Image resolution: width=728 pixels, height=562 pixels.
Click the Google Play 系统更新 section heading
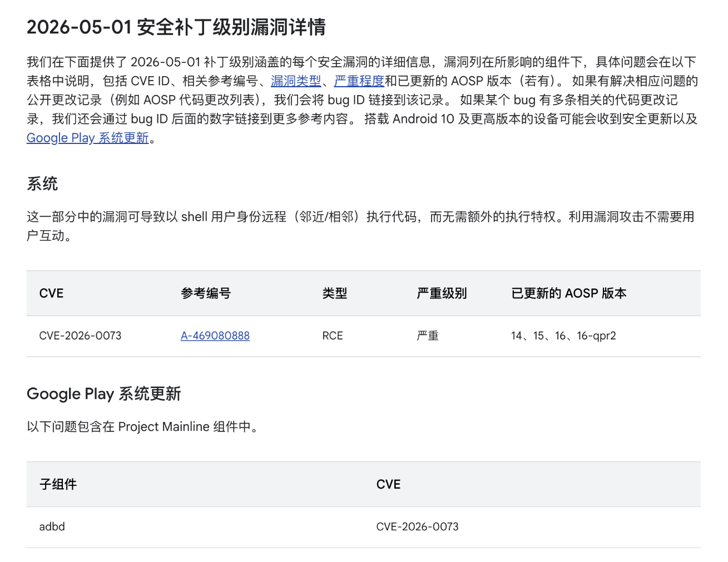pyautogui.click(x=104, y=394)
